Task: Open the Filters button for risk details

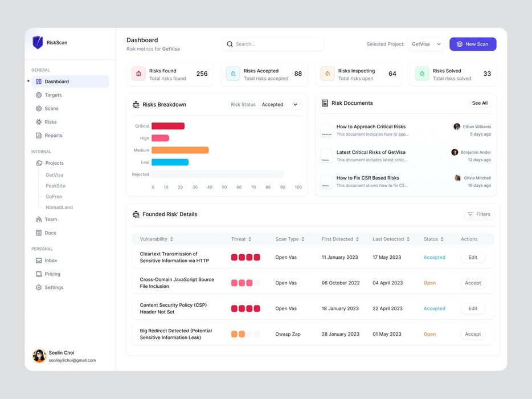Action: point(478,214)
